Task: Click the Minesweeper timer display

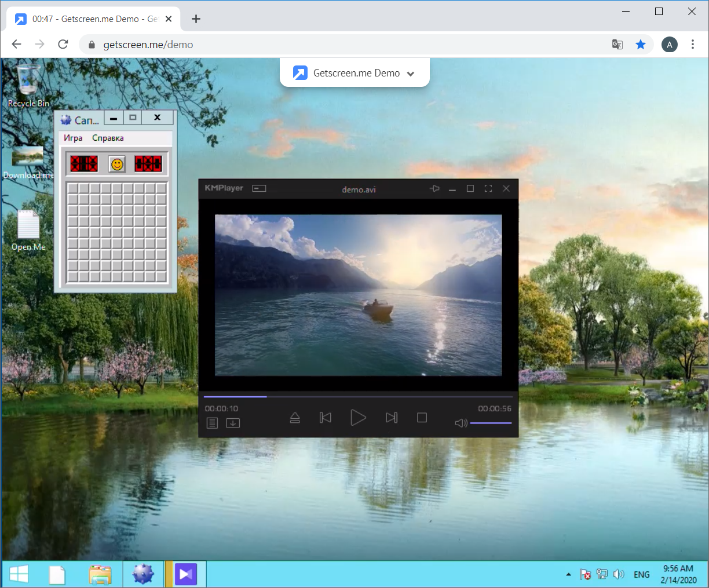Action: click(x=148, y=164)
